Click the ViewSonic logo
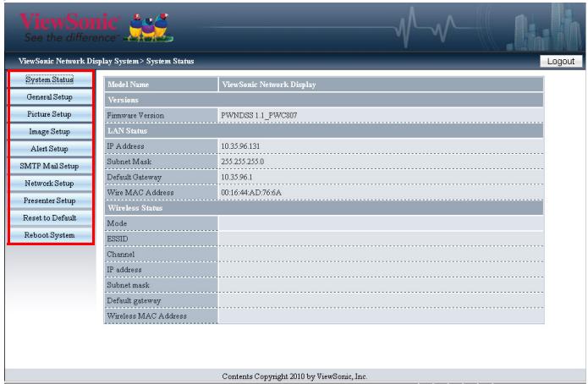This screenshot has height=384, width=588. (69, 26)
